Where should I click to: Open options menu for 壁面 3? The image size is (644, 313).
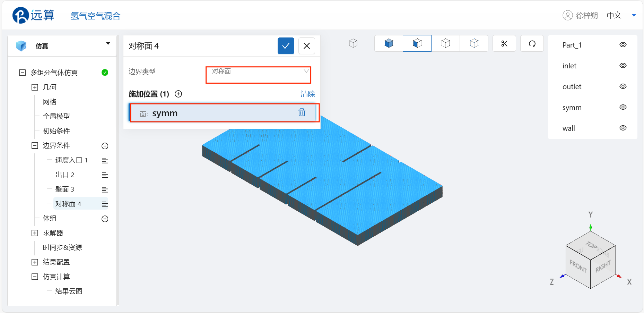tap(105, 190)
